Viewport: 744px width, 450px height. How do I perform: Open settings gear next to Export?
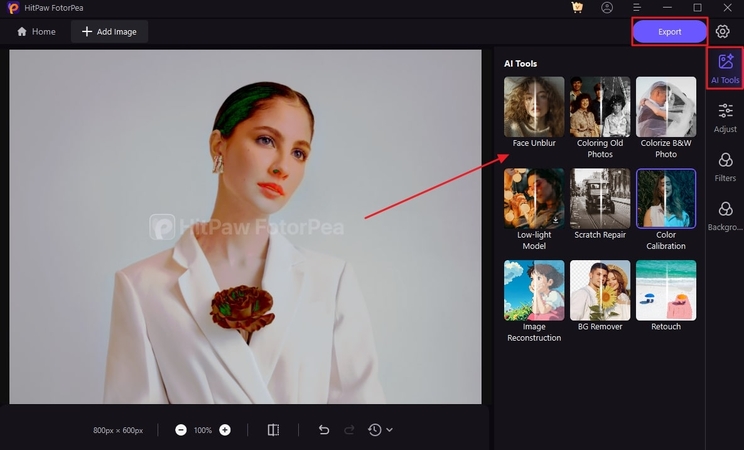click(722, 31)
